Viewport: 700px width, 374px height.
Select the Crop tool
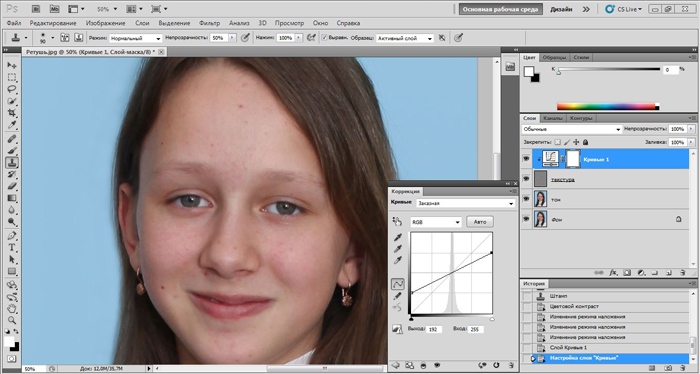(12, 113)
